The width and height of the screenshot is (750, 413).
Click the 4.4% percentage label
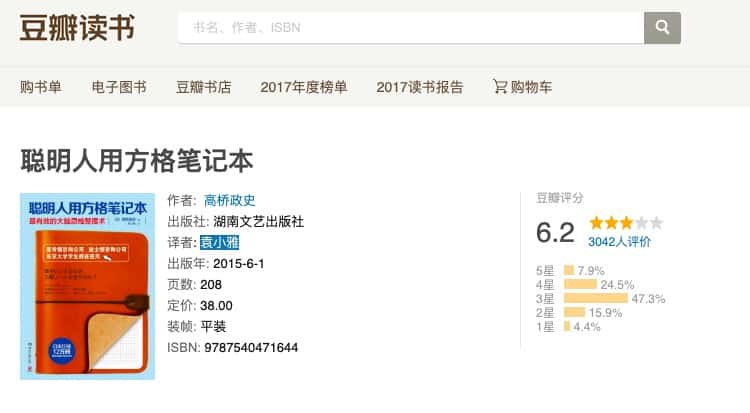[x=587, y=327]
